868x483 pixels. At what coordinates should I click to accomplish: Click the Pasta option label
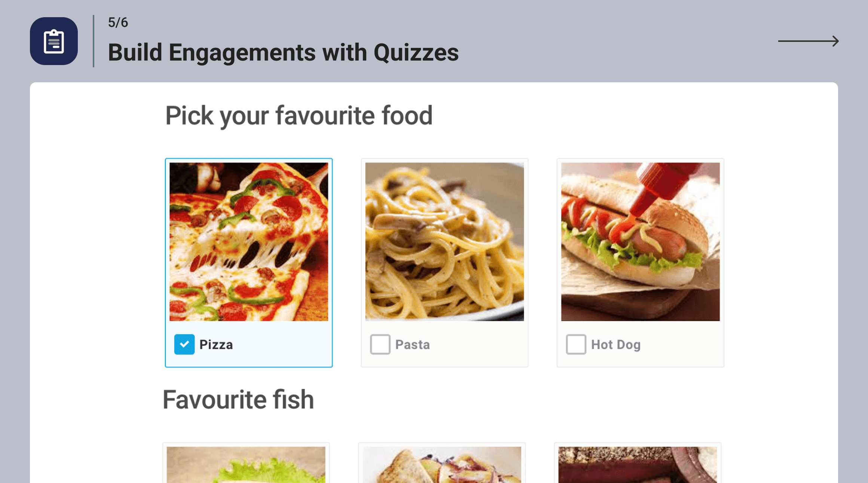pyautogui.click(x=412, y=345)
